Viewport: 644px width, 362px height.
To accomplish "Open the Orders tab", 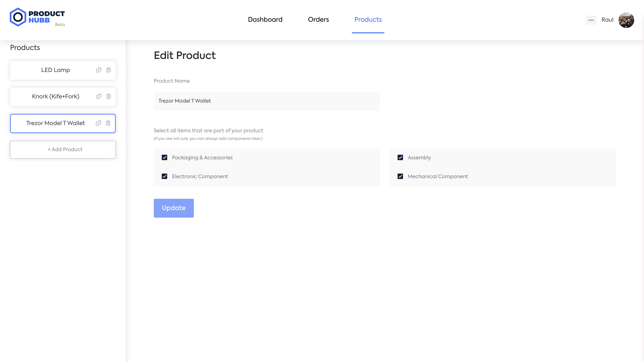I will [318, 19].
